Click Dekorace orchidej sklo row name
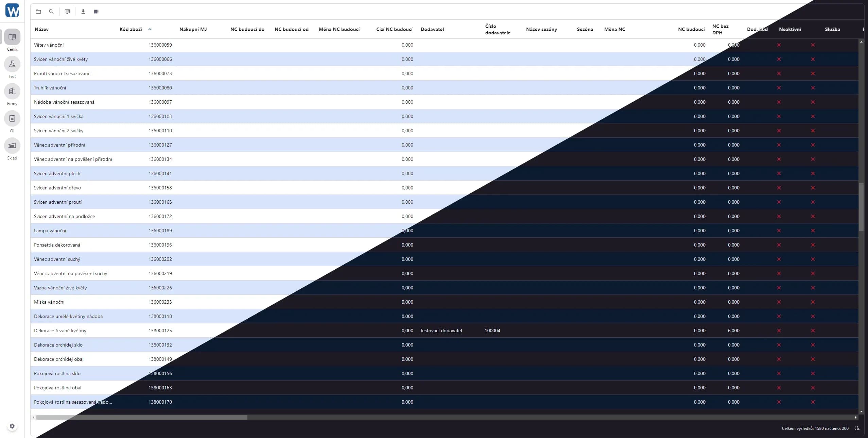The height and width of the screenshot is (438, 868). point(58,345)
